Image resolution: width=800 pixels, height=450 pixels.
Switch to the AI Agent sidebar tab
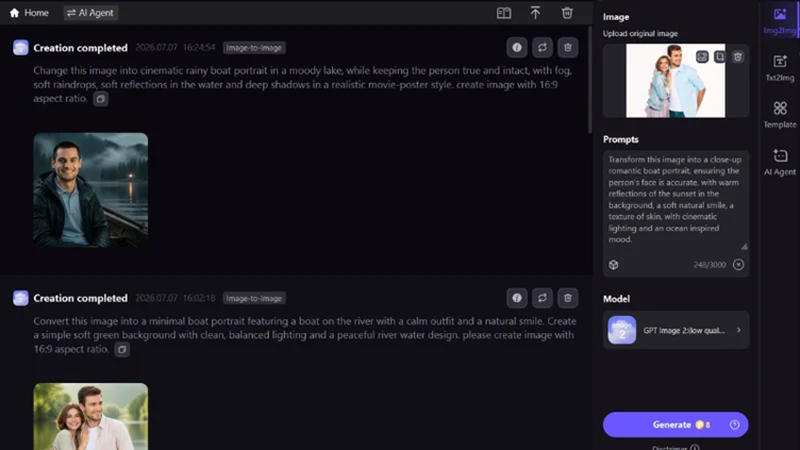[780, 162]
